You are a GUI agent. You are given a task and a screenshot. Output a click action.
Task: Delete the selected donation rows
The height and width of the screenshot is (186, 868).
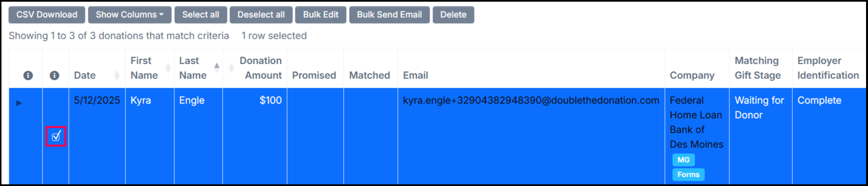[454, 15]
